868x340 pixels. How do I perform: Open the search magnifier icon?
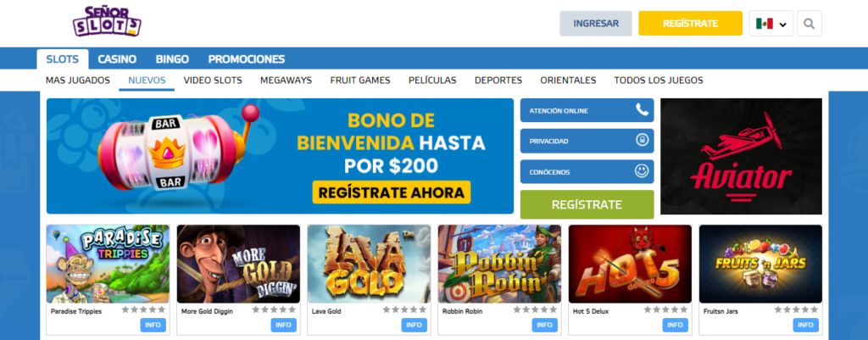tap(810, 24)
